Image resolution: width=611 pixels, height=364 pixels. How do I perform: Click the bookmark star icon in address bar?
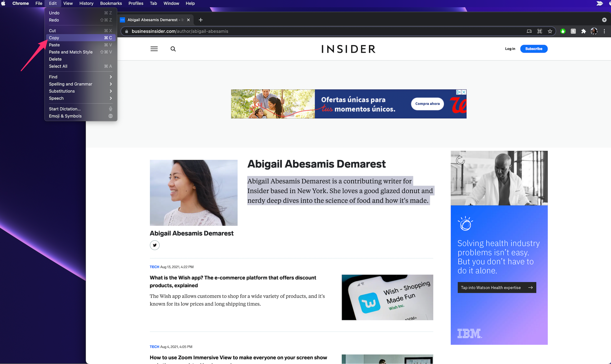pos(550,31)
